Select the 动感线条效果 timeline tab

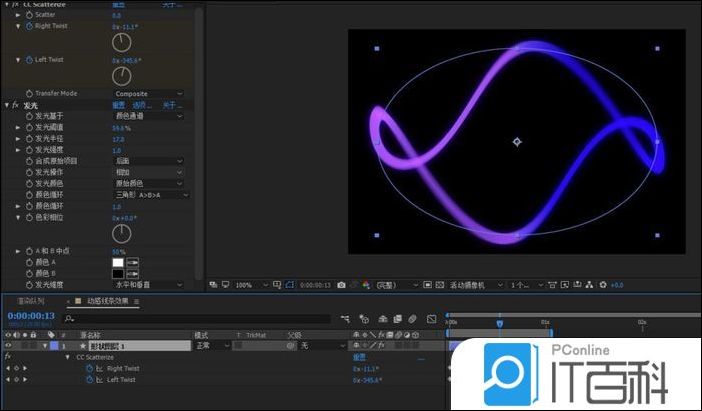click(x=107, y=301)
